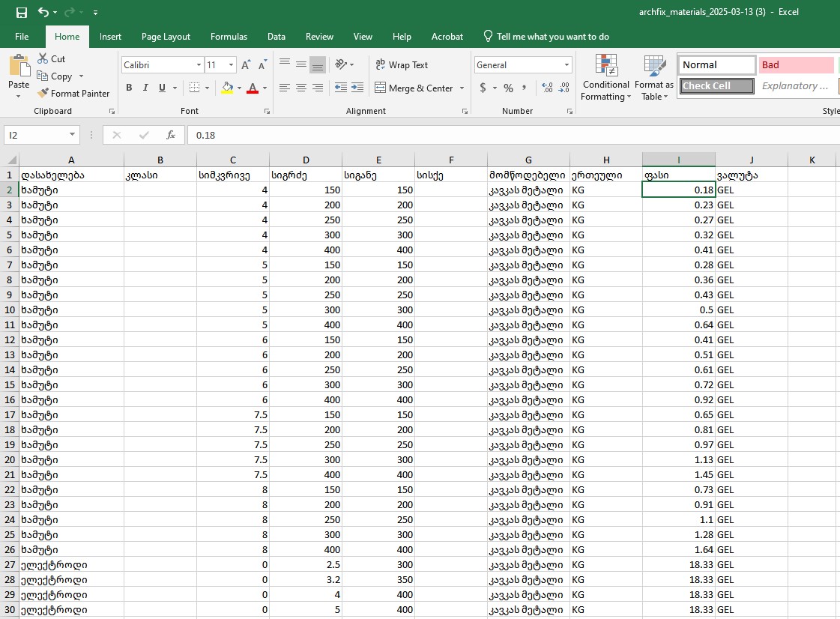Open the Formulas tab
This screenshot has width=840, height=619.
click(229, 37)
